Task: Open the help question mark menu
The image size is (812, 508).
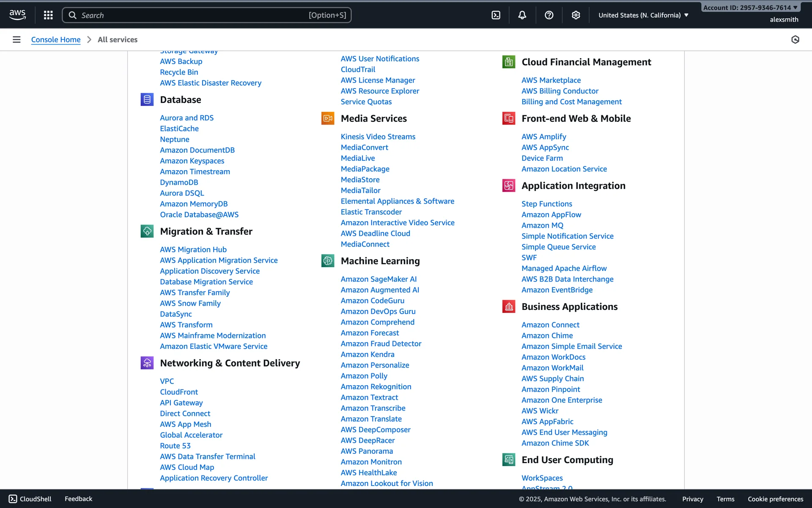Action: 549,15
